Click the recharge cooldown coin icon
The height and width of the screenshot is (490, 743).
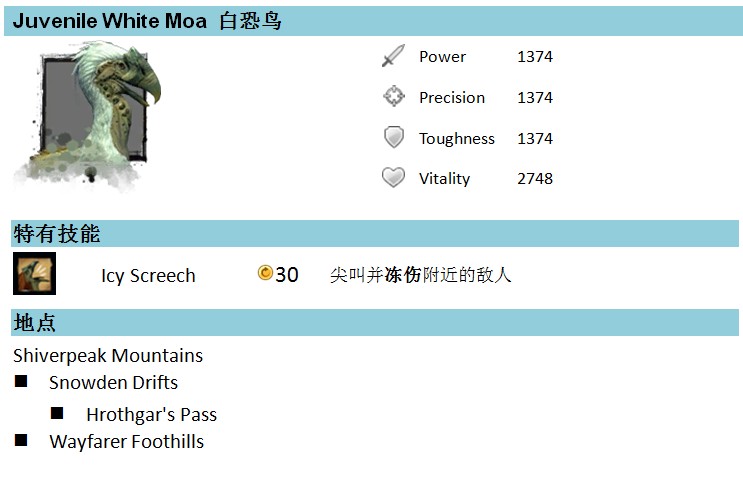(265, 273)
